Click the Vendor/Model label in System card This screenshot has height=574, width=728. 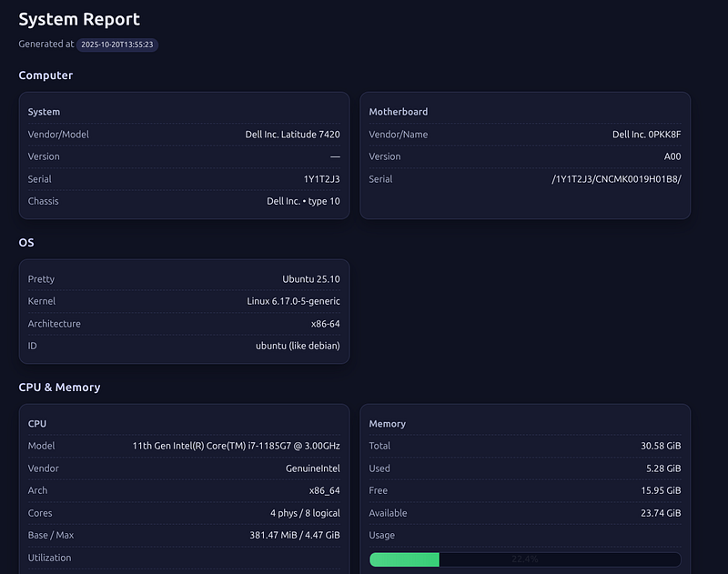tap(58, 134)
